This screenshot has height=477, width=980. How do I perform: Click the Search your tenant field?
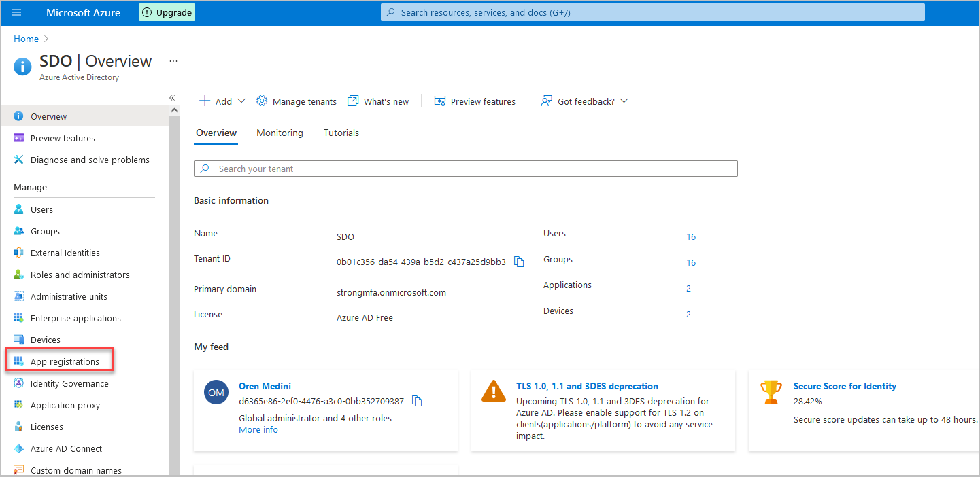pyautogui.click(x=466, y=169)
